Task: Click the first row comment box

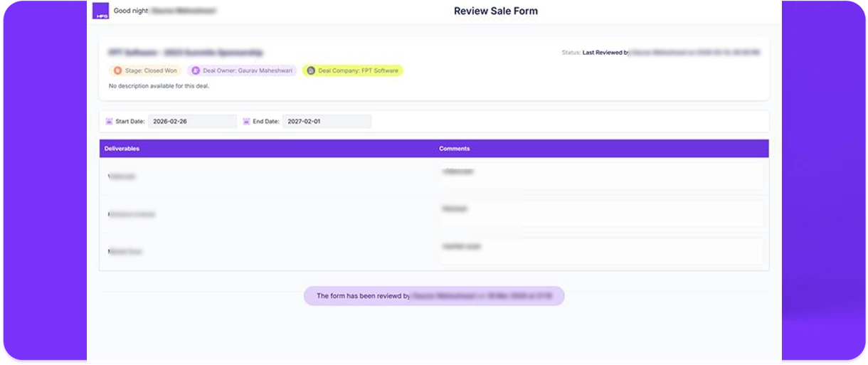Action: (x=601, y=176)
